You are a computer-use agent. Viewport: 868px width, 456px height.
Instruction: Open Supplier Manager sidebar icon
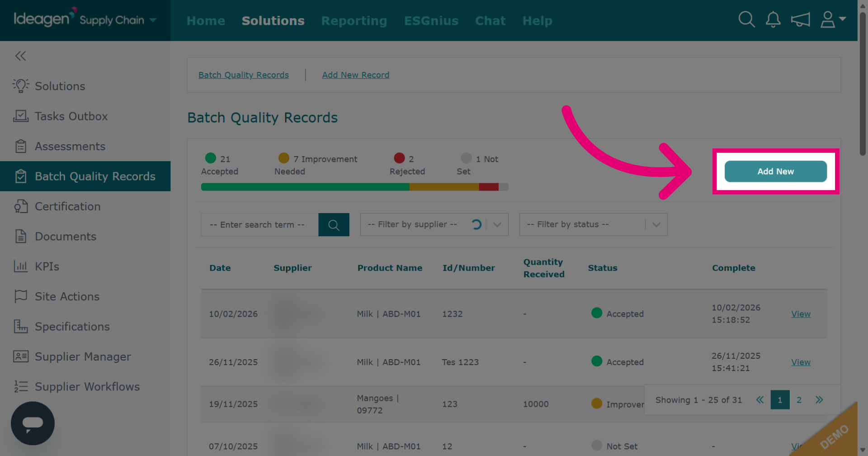point(21,356)
